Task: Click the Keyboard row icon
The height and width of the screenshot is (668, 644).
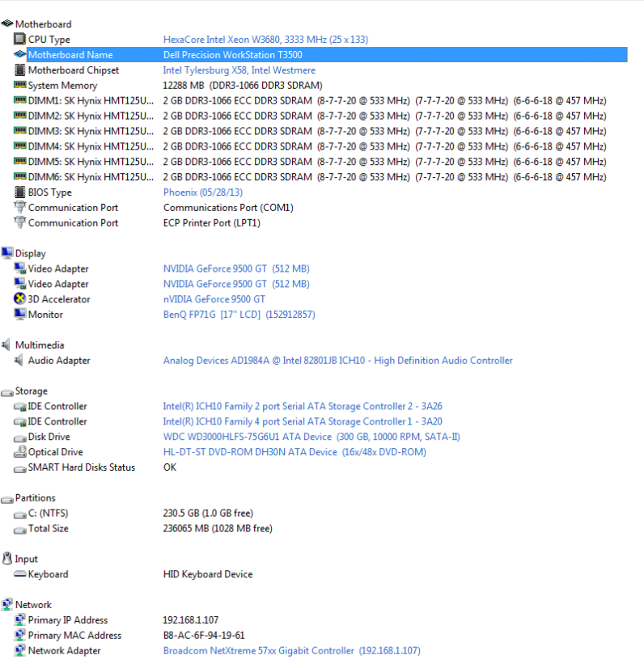Action: click(19, 574)
